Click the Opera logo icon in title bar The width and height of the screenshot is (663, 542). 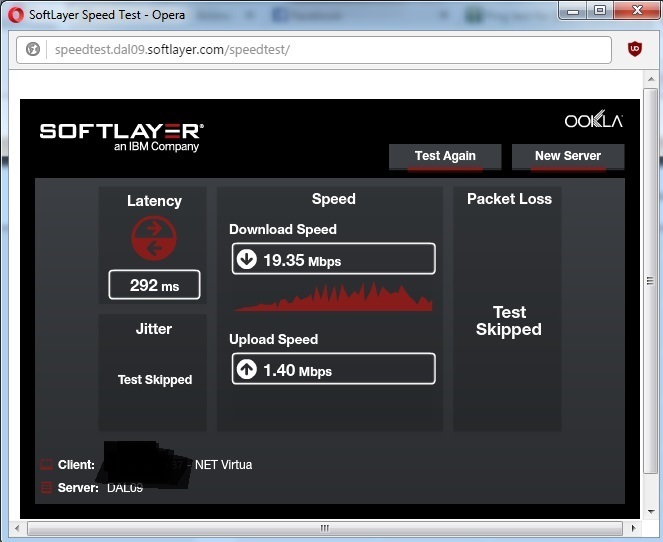(x=16, y=15)
